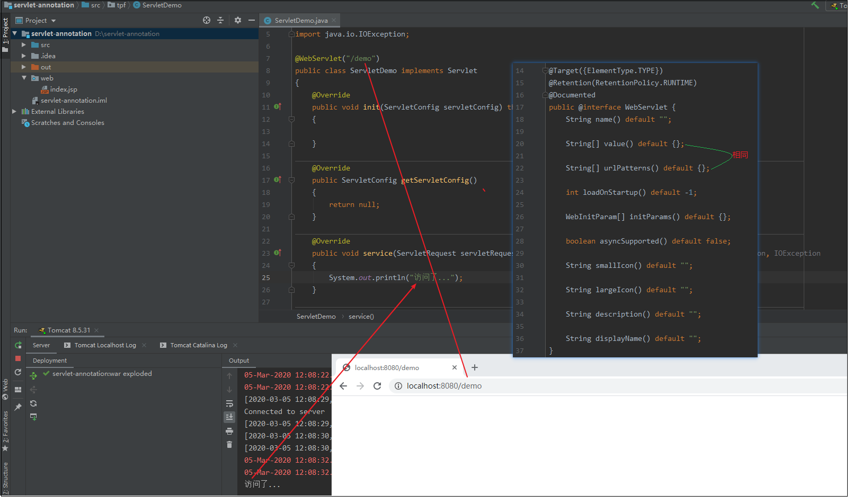Close the ServletDemo.java editor tab
The image size is (853, 504).
pyautogui.click(x=334, y=21)
